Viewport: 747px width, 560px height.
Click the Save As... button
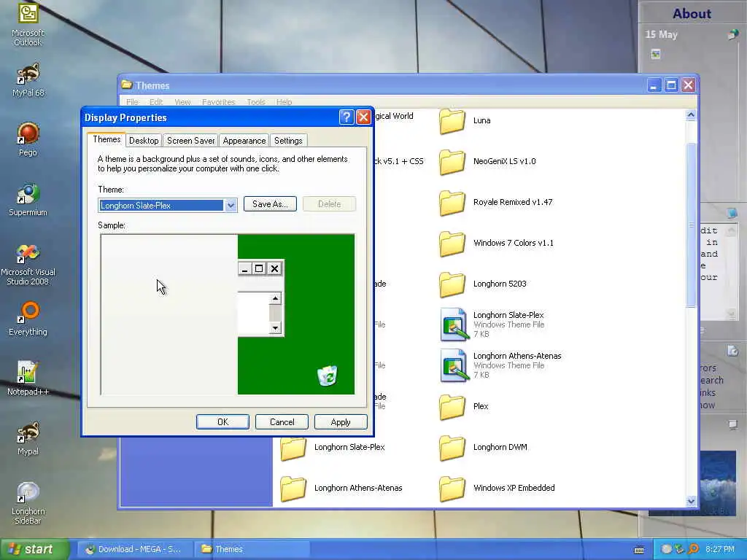[270, 204]
